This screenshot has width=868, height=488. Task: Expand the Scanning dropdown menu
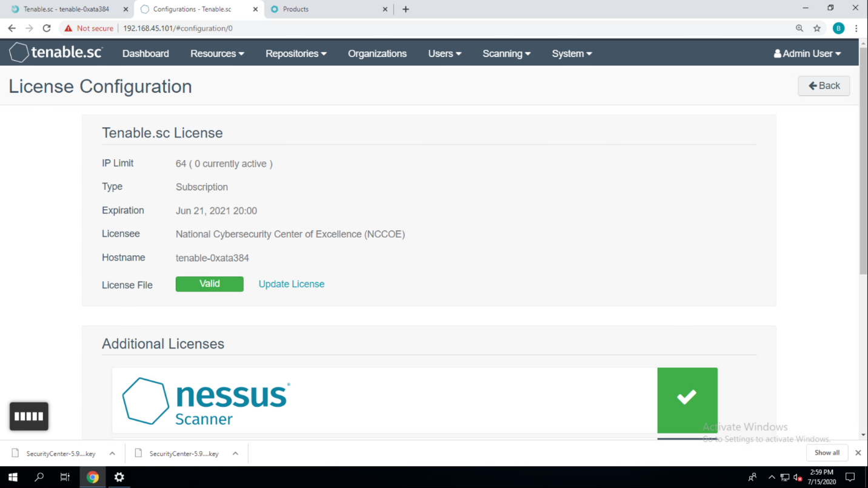click(507, 53)
